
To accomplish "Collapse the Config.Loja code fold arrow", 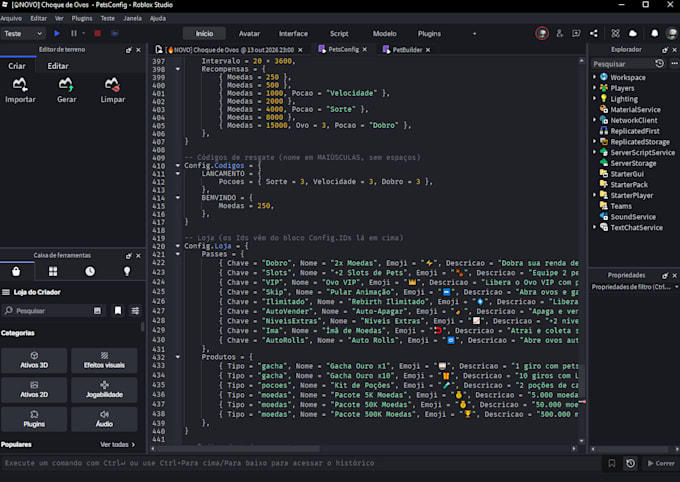I will (178, 246).
